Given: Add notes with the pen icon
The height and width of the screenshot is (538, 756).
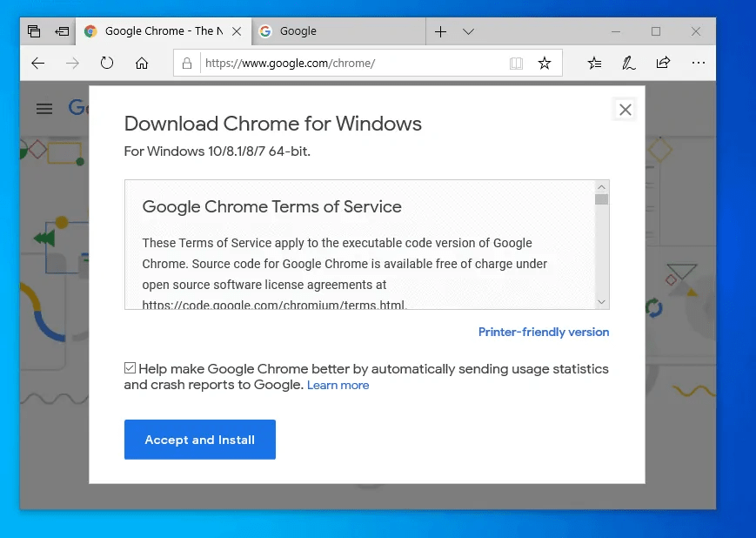Looking at the screenshot, I should 629,63.
